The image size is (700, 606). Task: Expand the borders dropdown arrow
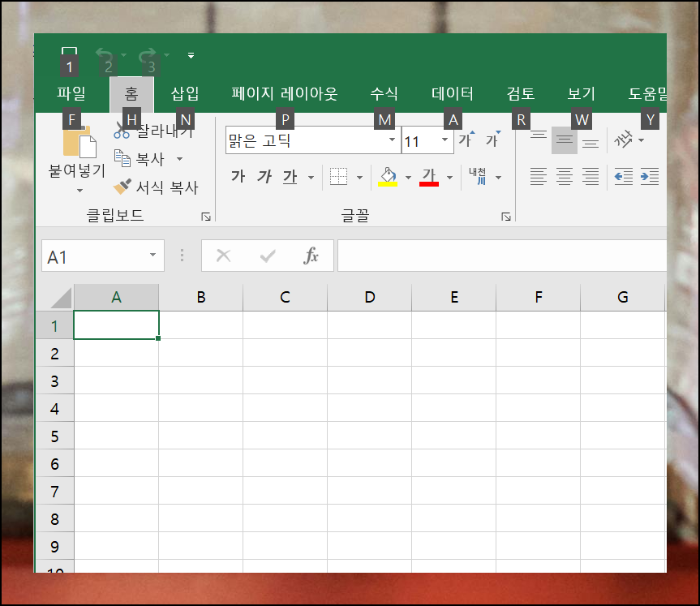pos(360,178)
